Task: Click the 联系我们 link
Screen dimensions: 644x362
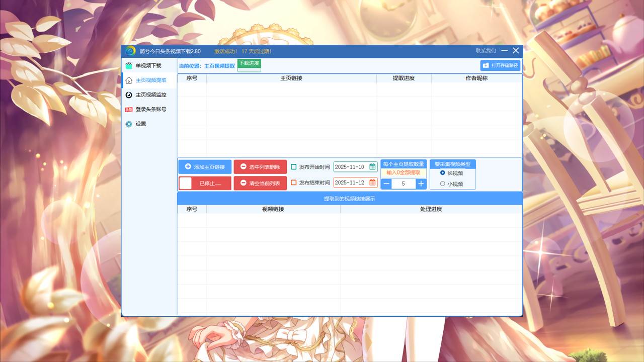Action: (x=486, y=51)
